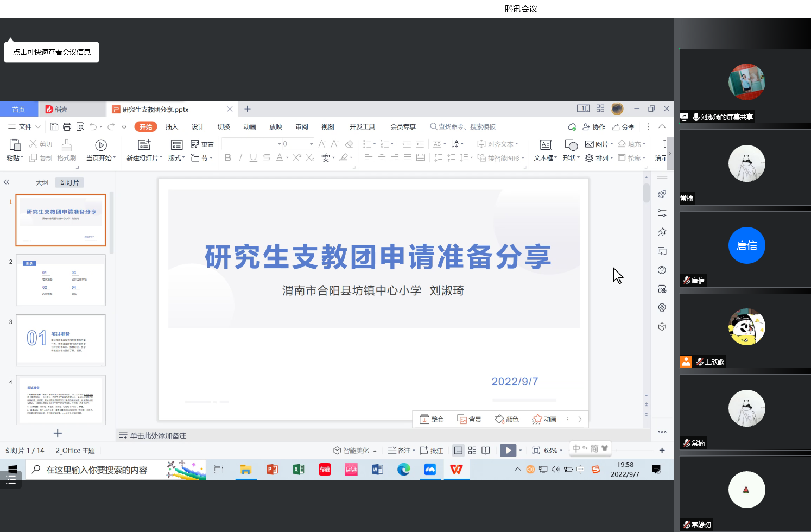Click the print icon in quick toolbar
The width and height of the screenshot is (811, 532).
click(67, 126)
